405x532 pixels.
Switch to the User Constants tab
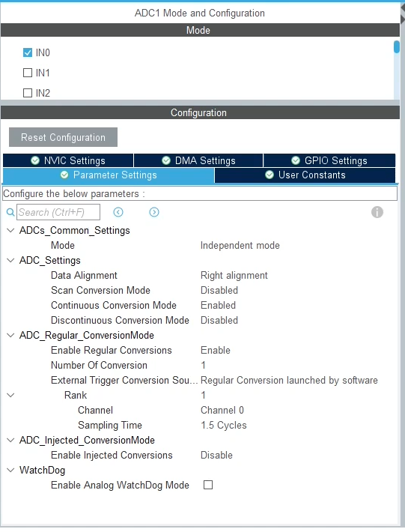click(x=305, y=175)
